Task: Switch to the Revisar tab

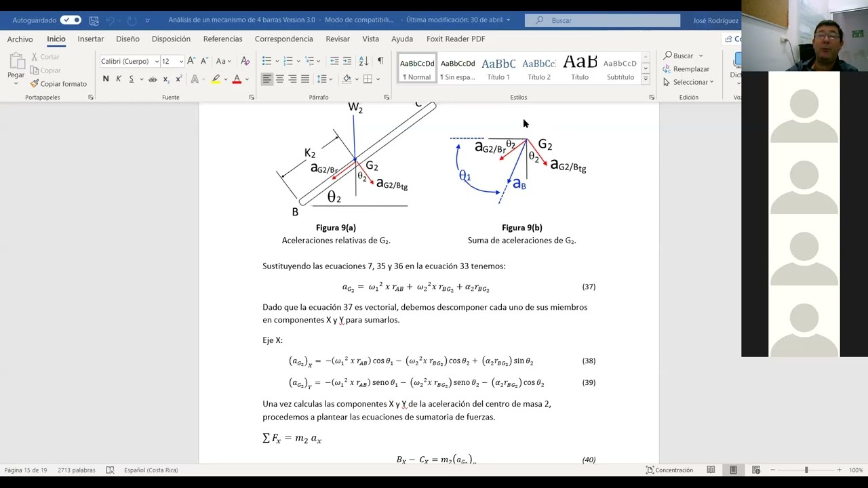Action: [x=338, y=39]
